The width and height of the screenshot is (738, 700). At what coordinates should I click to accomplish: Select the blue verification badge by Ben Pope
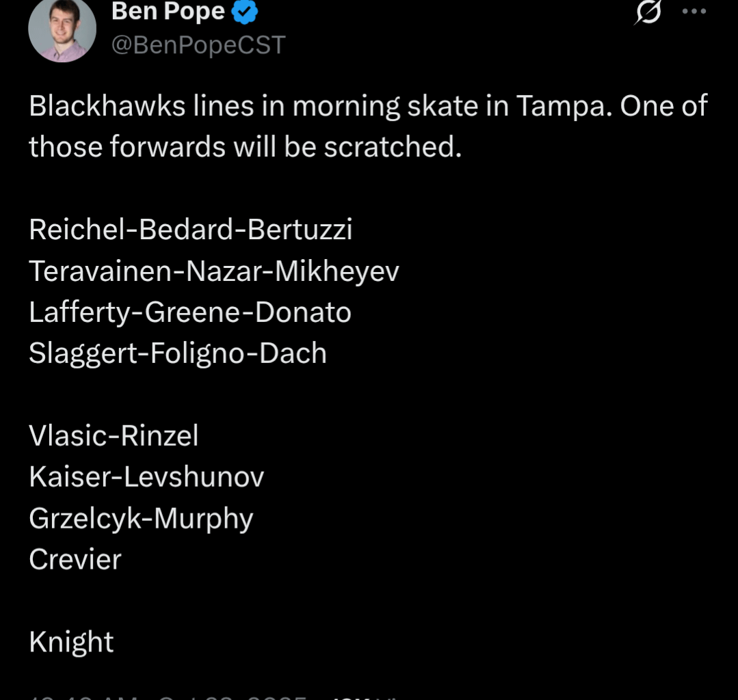(244, 10)
